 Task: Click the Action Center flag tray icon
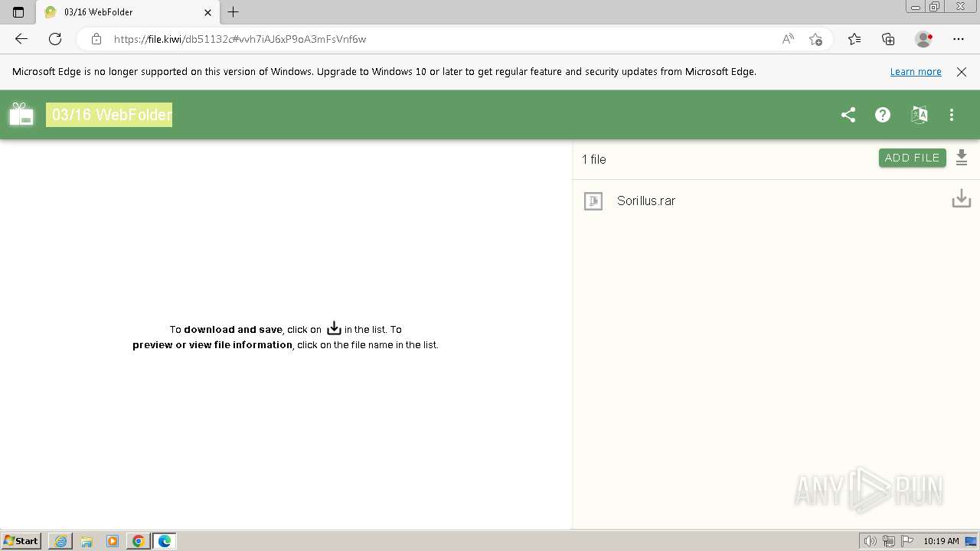tap(907, 541)
